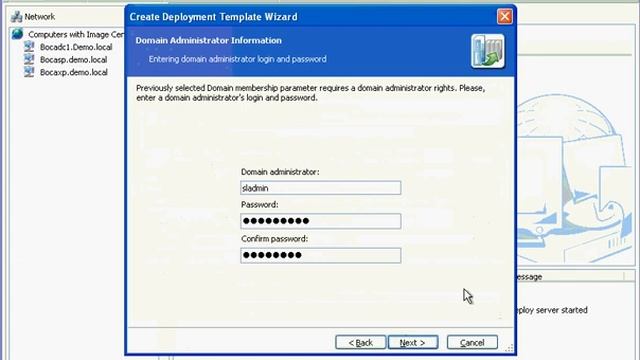Go back with the Back button
This screenshot has width=640, height=360.
[360, 342]
